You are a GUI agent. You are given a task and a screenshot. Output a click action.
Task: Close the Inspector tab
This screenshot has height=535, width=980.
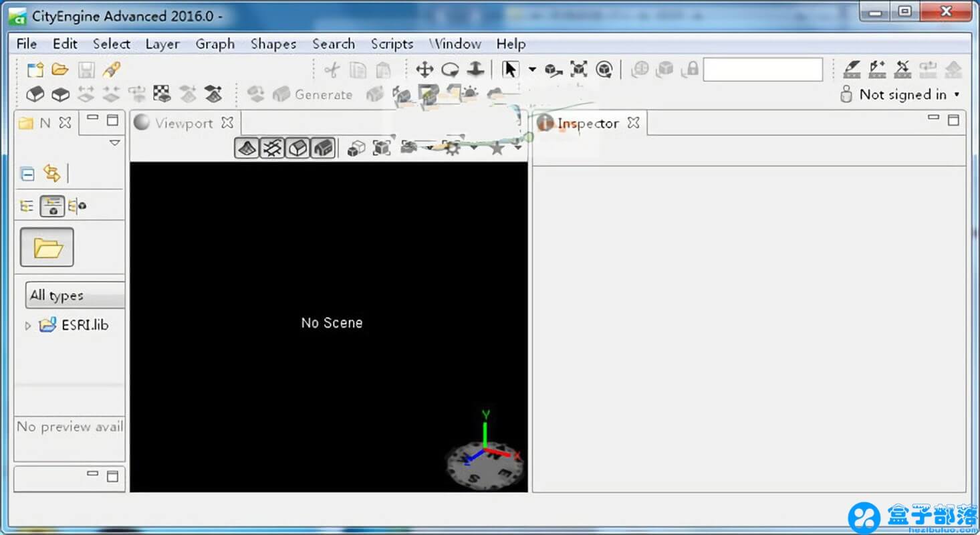tap(633, 123)
